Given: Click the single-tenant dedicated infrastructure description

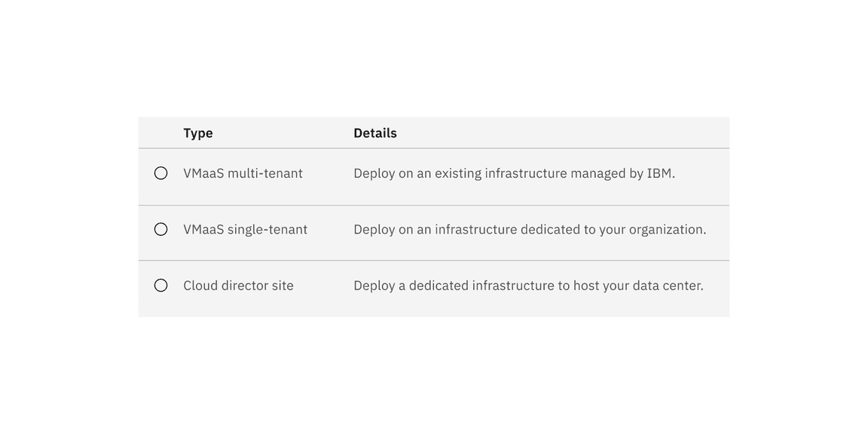Looking at the screenshot, I should click(530, 228).
